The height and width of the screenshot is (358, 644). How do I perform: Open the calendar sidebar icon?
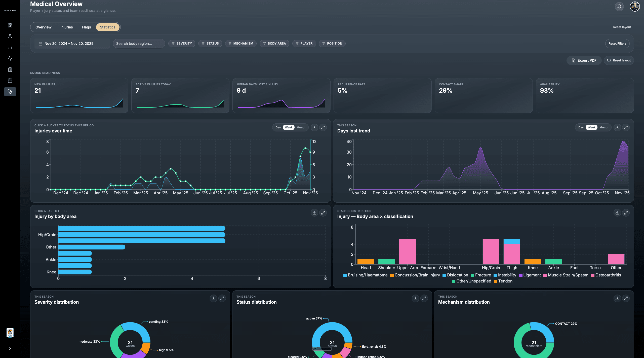point(10,81)
